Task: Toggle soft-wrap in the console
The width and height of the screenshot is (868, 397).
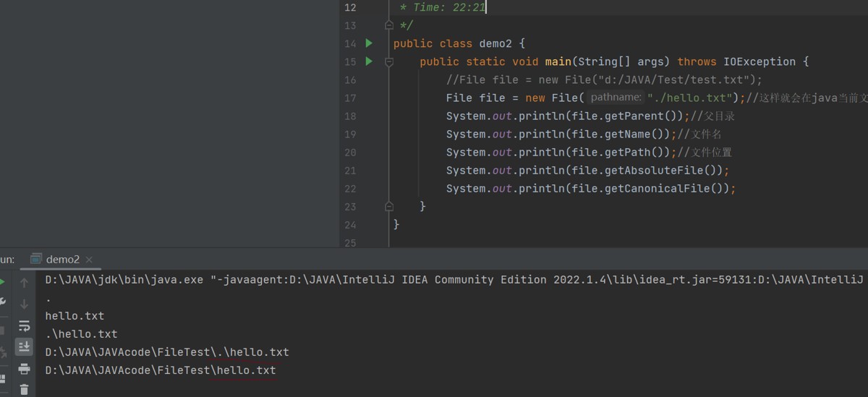Action: (24, 326)
